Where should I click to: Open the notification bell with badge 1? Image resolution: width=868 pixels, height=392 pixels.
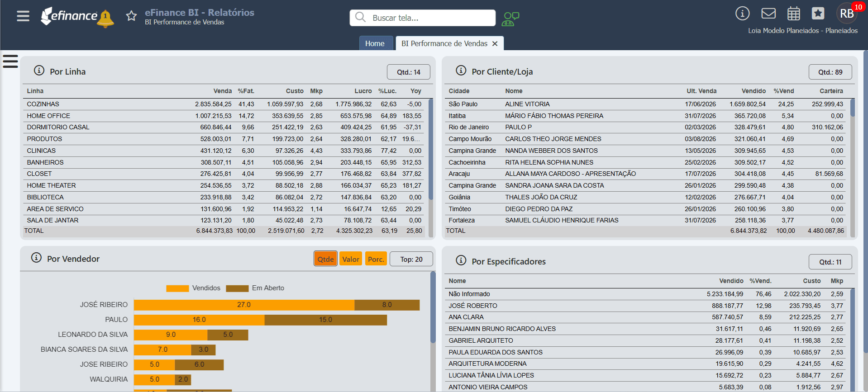pos(105,18)
